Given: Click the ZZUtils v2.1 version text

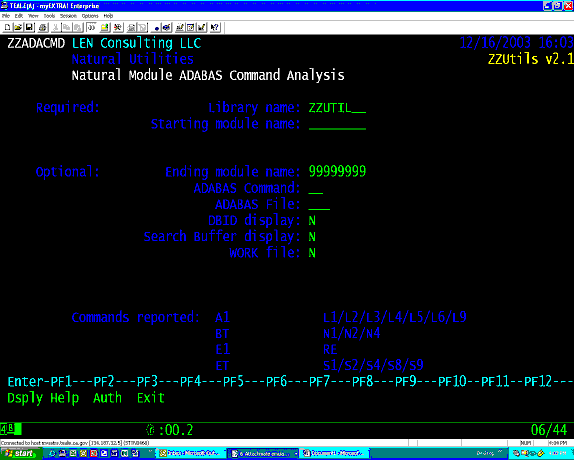Looking at the screenshot, I should click(x=531, y=59).
